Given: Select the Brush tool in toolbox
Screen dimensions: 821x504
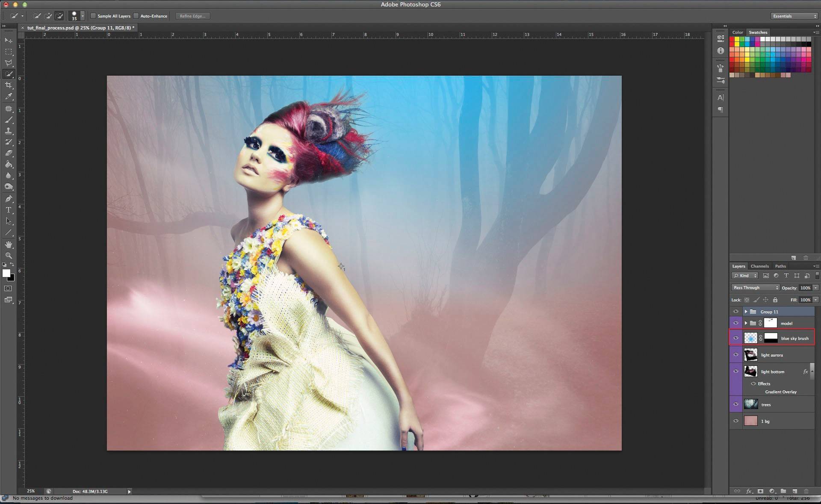Looking at the screenshot, I should click(9, 120).
